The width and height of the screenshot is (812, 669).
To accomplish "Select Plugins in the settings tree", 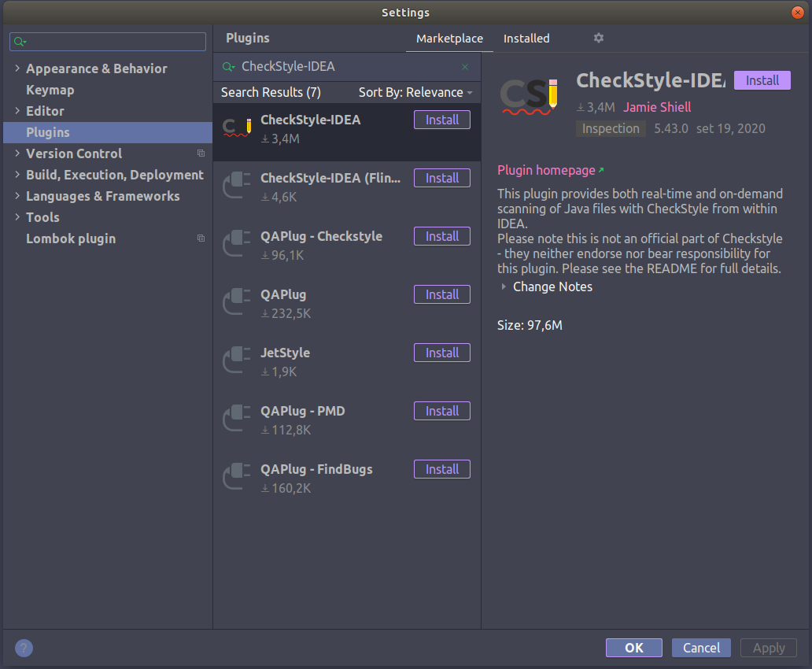I will 108,132.
